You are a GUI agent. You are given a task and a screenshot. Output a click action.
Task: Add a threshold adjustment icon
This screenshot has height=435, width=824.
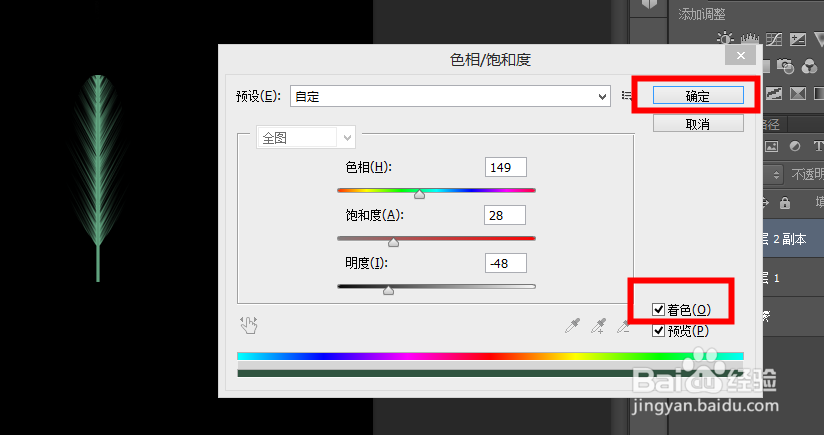[798, 94]
